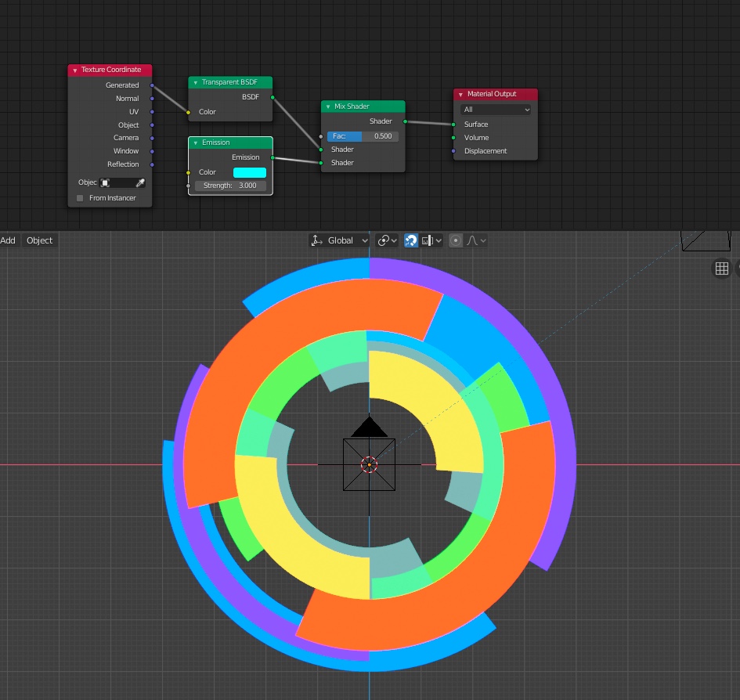Image resolution: width=740 pixels, height=700 pixels.
Task: Click the Transparent BSDF output socket
Action: (273, 97)
